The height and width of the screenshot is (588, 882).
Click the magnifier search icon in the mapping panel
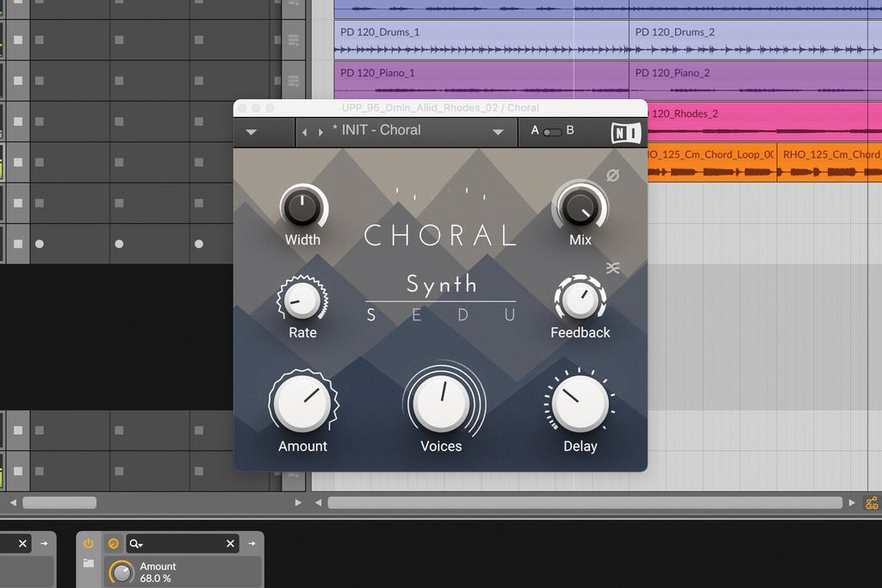tap(134, 543)
